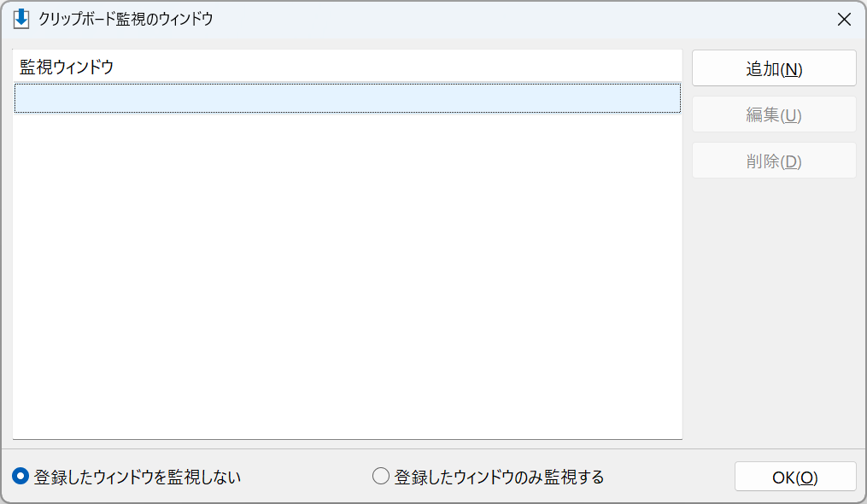Close the クリップボード監視のウィンドウ dialog
Image resolution: width=867 pixels, height=504 pixels.
(x=844, y=20)
